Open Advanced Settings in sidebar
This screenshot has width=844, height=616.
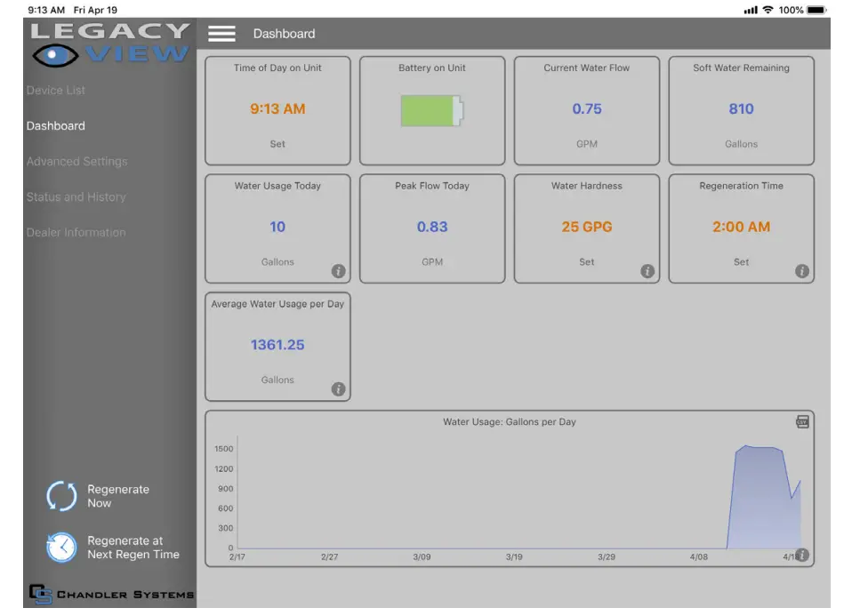[x=77, y=162]
